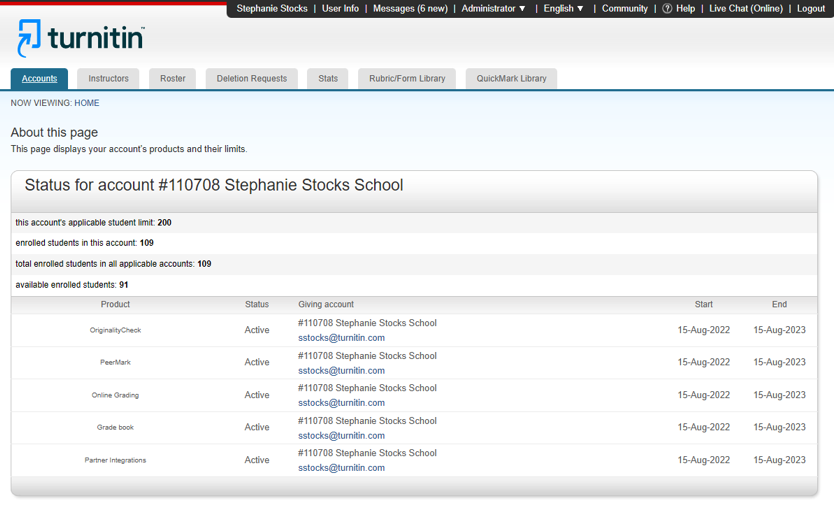Click Active status in Partner Integrations row
This screenshot has width=834, height=505.
click(x=257, y=460)
